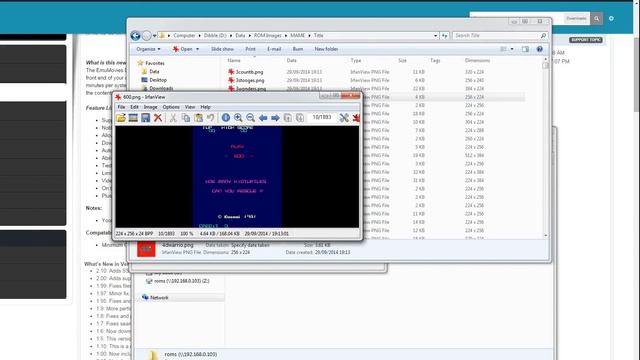Open the Help menu in IrfanView
The image size is (640, 360).
(205, 107)
